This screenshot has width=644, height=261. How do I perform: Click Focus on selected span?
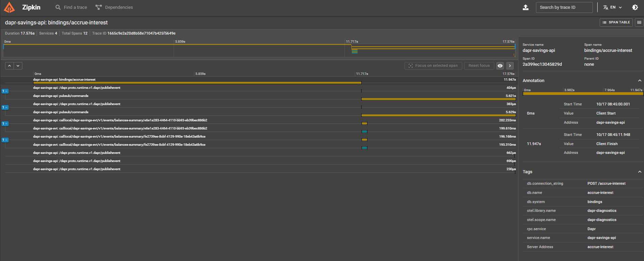tap(433, 66)
